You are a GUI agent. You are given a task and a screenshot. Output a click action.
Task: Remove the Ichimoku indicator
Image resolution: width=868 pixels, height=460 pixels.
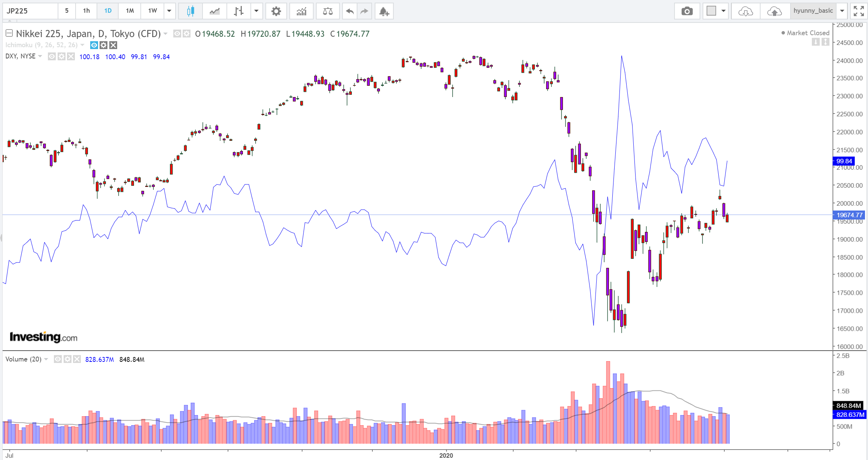113,45
